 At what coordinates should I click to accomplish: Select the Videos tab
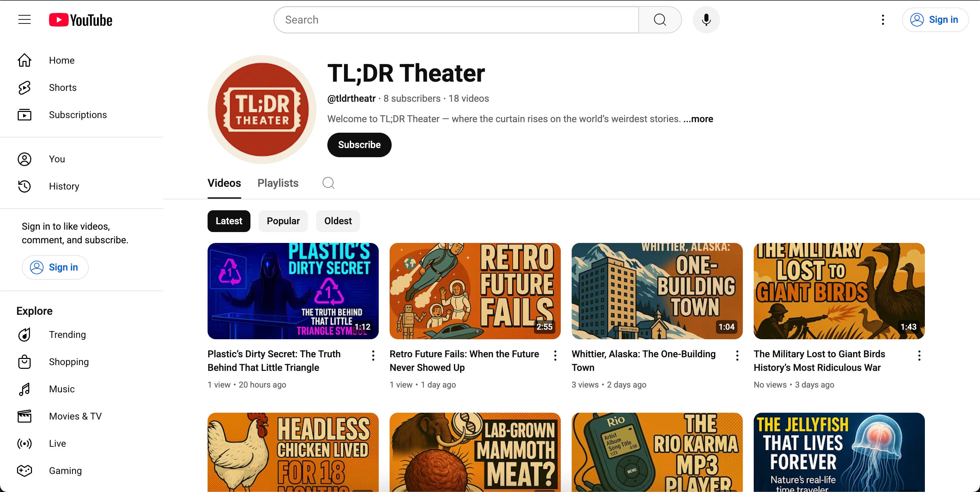[224, 183]
